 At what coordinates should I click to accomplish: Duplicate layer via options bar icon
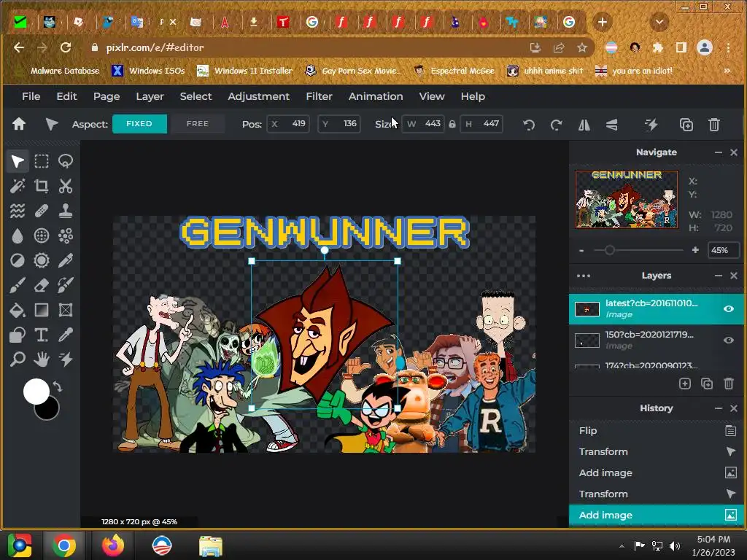tap(686, 125)
